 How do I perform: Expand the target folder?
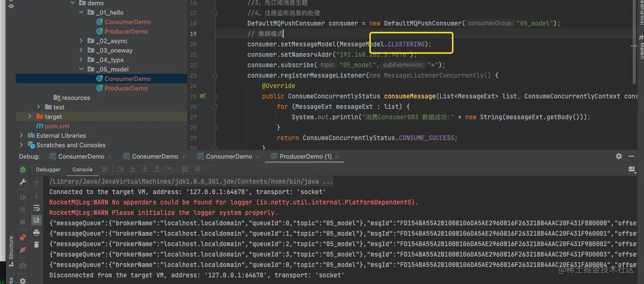pyautogui.click(x=30, y=117)
